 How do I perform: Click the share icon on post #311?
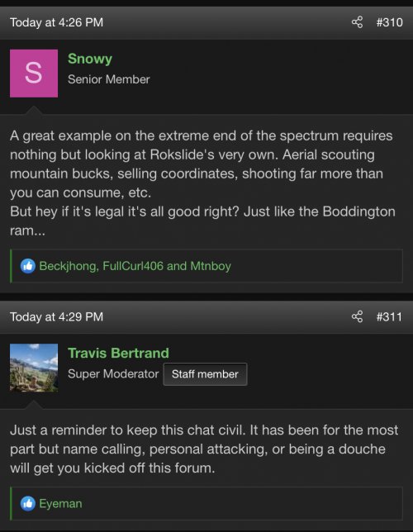click(357, 316)
